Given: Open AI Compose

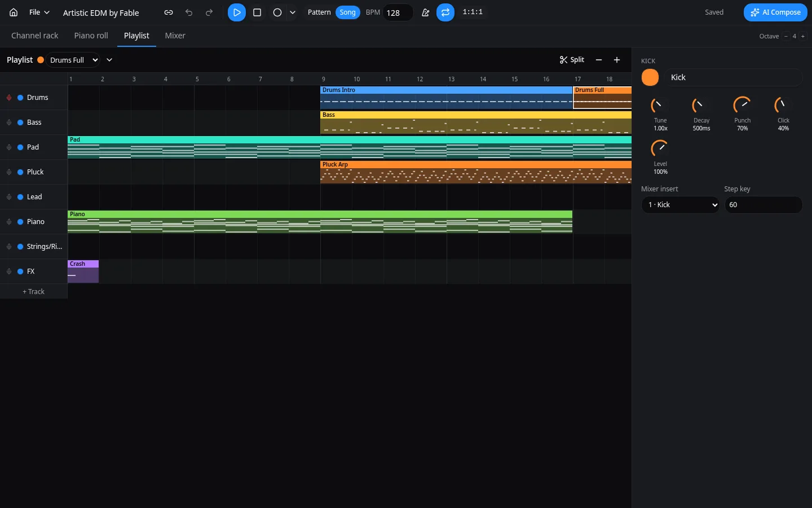Looking at the screenshot, I should [x=775, y=12].
